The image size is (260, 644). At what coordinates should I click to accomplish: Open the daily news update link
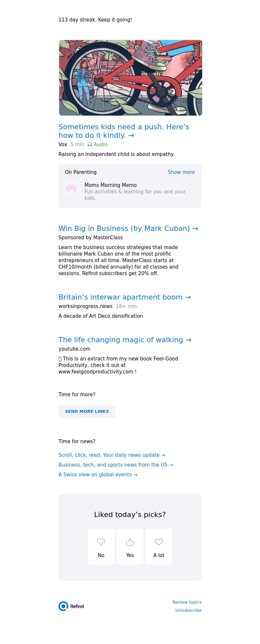tap(112, 455)
